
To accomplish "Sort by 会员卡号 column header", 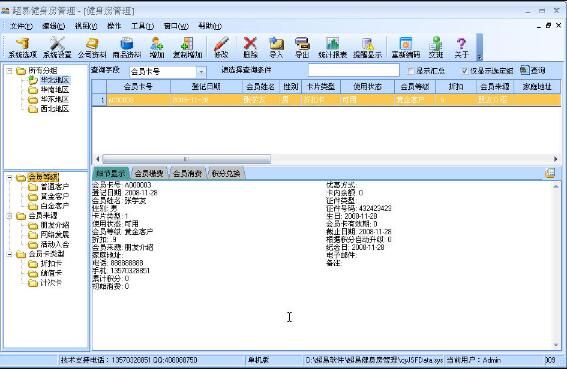I will click(138, 87).
